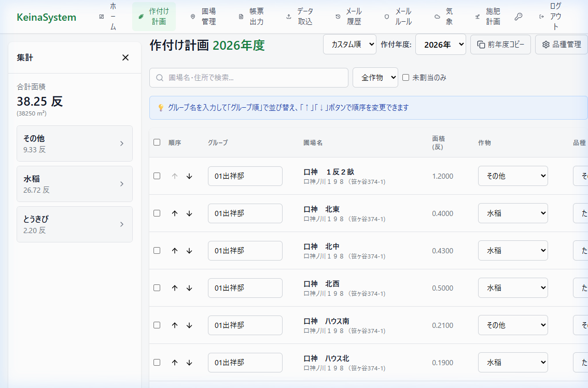Click down arrow on 口神 ハウス北 row
This screenshot has width=588, height=388.
point(189,363)
